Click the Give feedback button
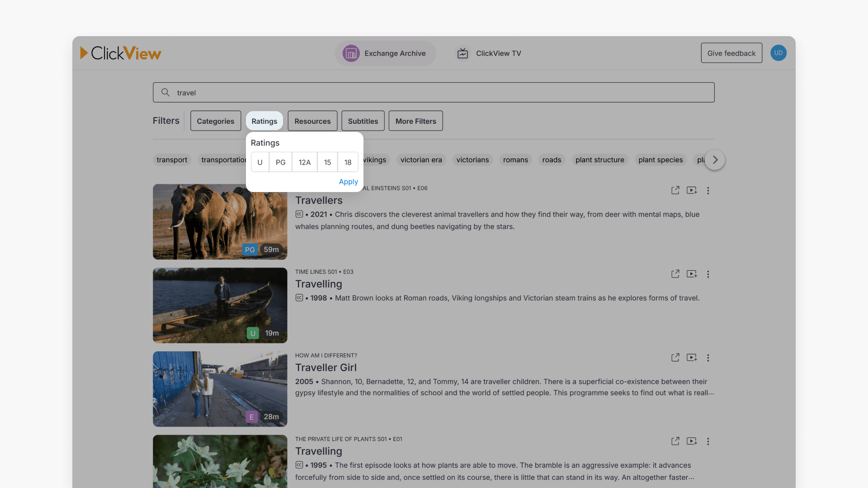 [731, 53]
